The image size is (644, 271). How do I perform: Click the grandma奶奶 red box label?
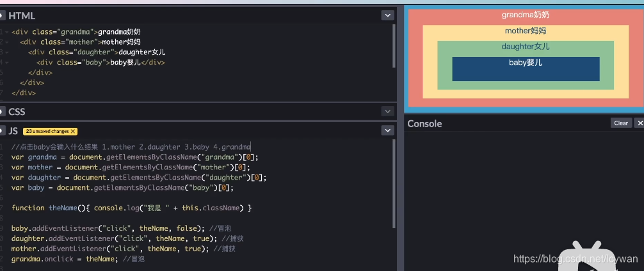coord(526,15)
